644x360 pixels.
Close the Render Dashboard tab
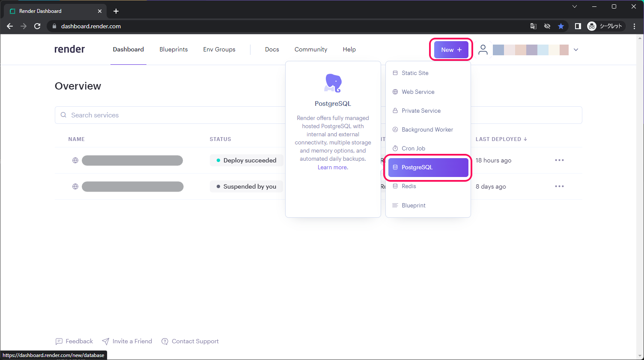(100, 11)
